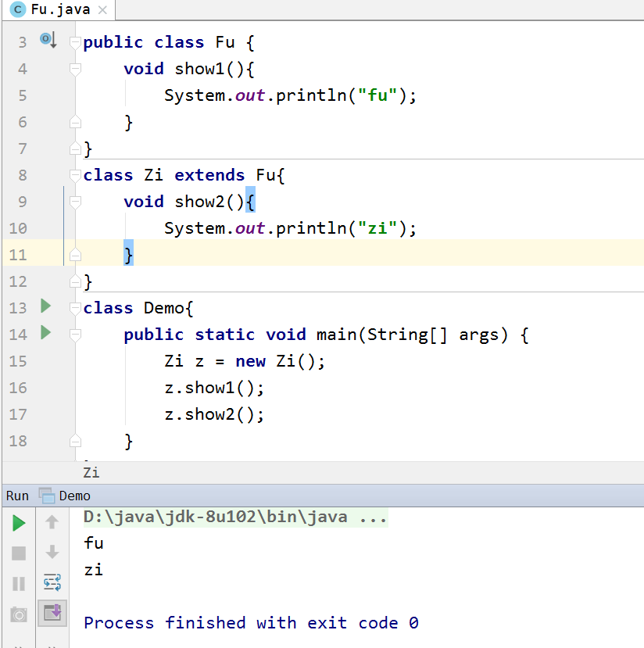
Task: Expand the folded java command line in console
Action: coord(236,517)
